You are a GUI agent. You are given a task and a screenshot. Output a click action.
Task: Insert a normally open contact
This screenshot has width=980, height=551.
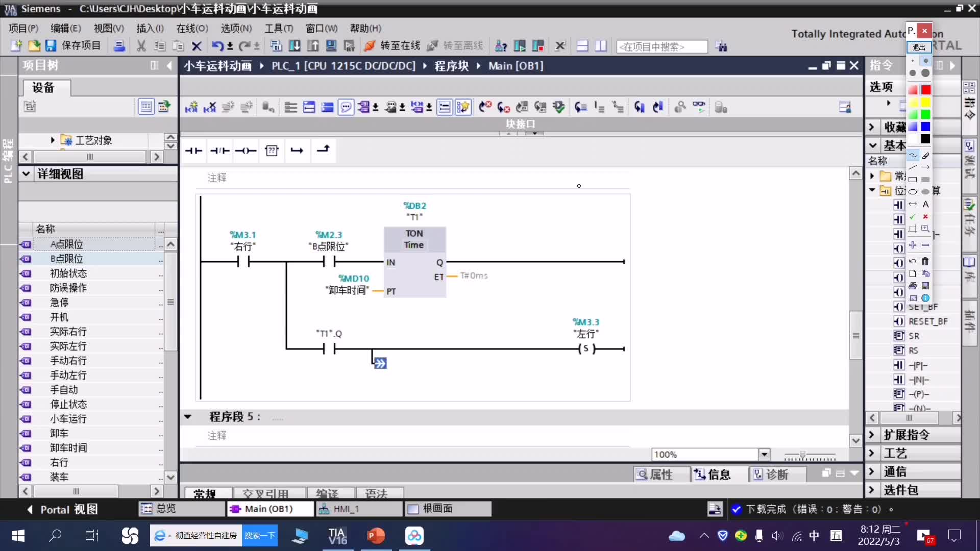pyautogui.click(x=193, y=151)
